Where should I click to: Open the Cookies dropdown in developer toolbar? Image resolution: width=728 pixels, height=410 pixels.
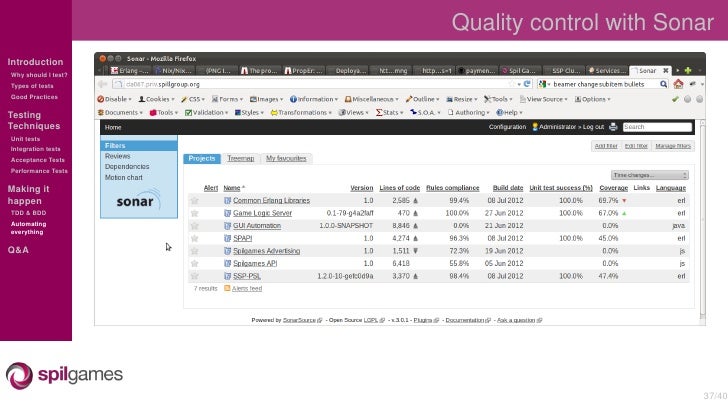[156, 99]
